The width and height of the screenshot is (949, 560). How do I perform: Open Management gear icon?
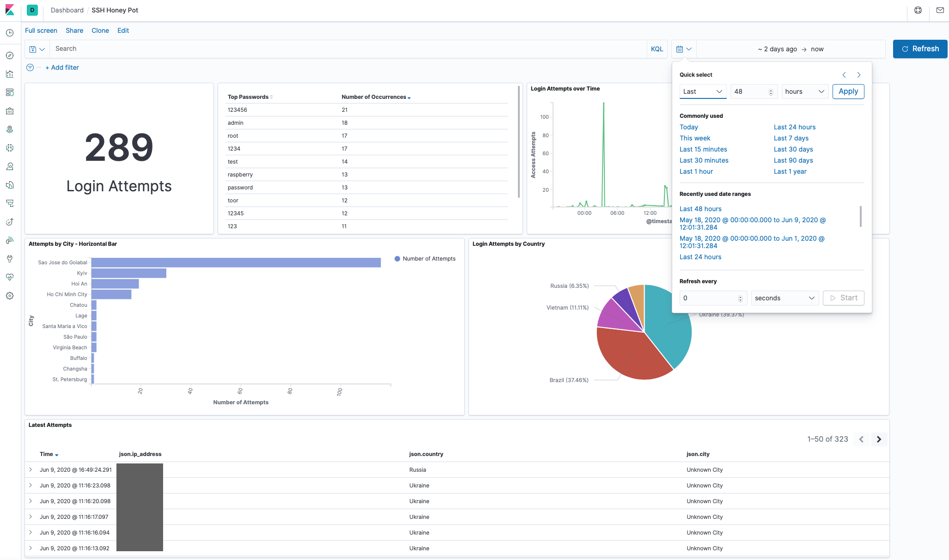(x=10, y=296)
